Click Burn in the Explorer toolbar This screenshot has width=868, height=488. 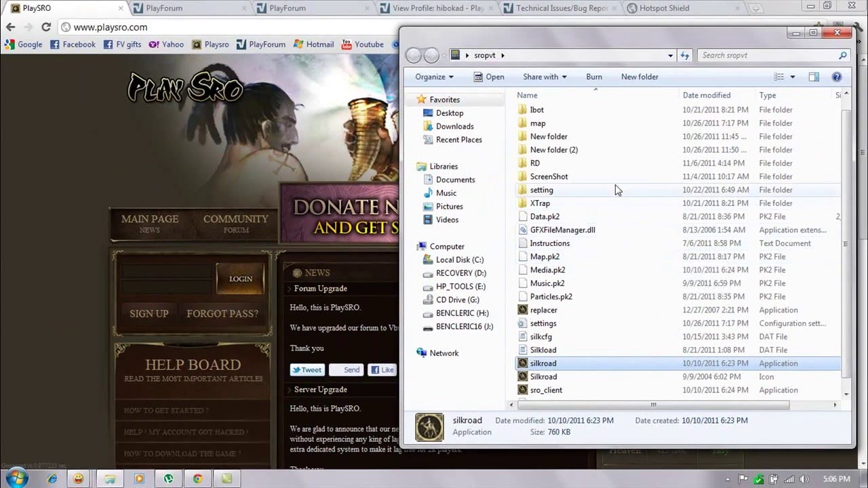tap(594, 77)
